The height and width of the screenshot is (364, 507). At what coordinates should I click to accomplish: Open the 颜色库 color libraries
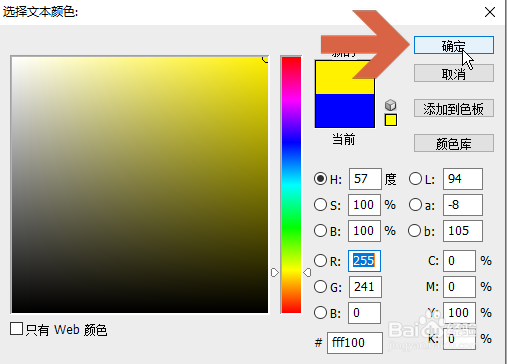tap(454, 143)
